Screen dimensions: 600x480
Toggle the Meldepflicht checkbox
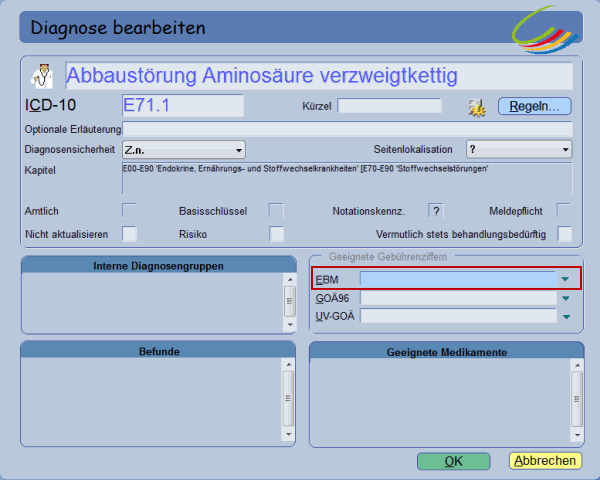564,211
